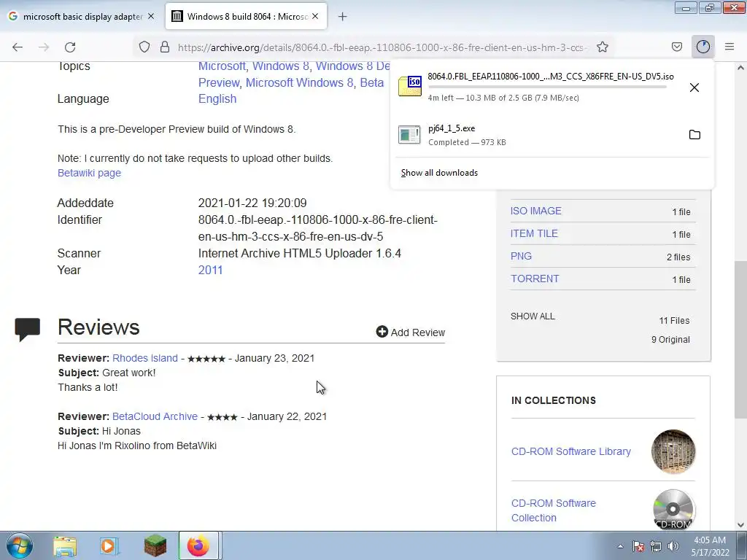Click the ISO file icon in downloads
747x560 pixels.
(x=410, y=86)
